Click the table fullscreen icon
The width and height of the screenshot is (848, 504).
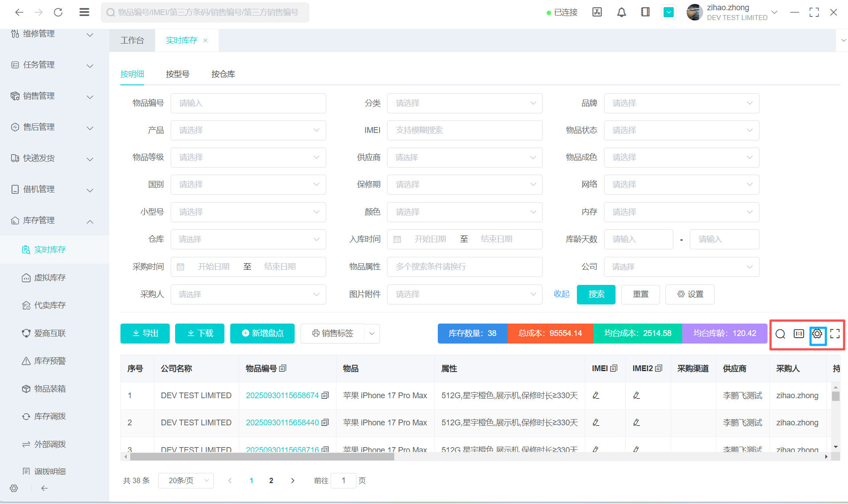click(835, 334)
